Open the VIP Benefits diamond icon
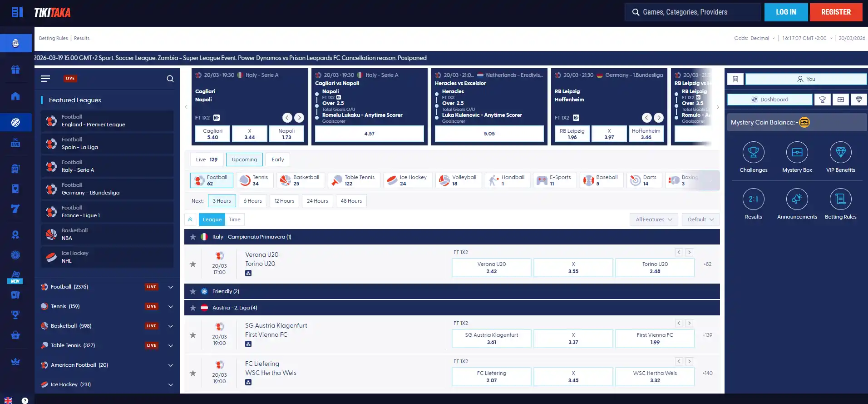The height and width of the screenshot is (404, 868). click(x=840, y=152)
